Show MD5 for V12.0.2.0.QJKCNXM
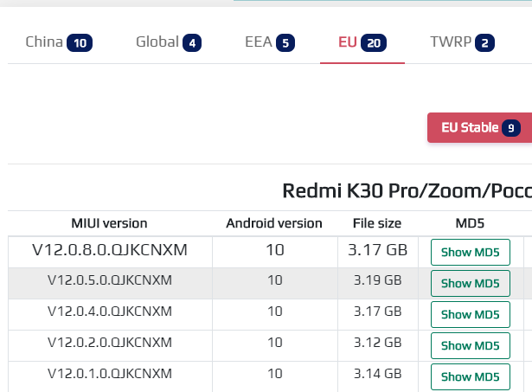This screenshot has width=532, height=392. point(471,346)
